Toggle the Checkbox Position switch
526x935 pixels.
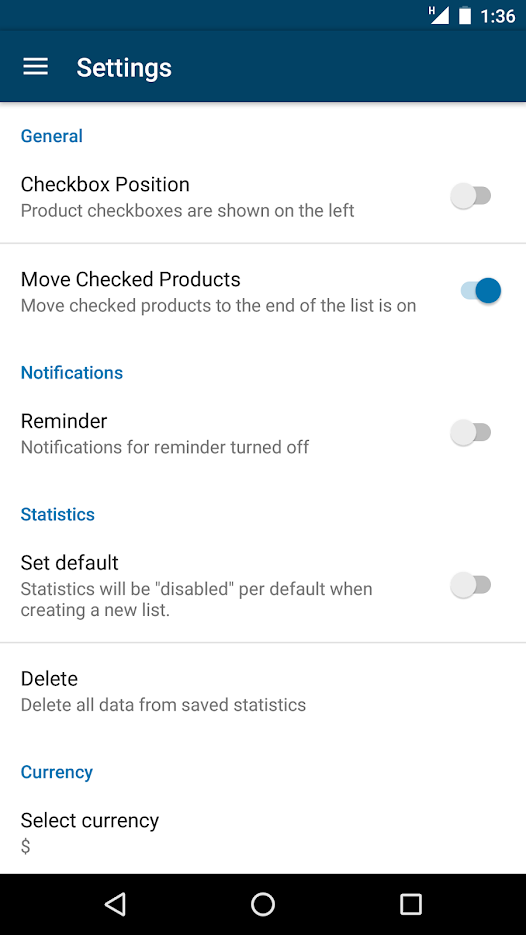pyautogui.click(x=471, y=196)
